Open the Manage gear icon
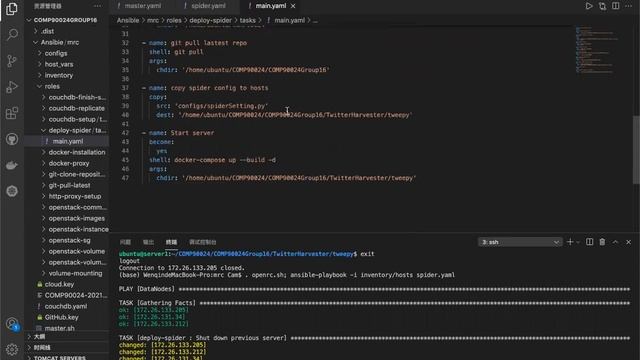The image size is (640, 360). tap(12, 349)
